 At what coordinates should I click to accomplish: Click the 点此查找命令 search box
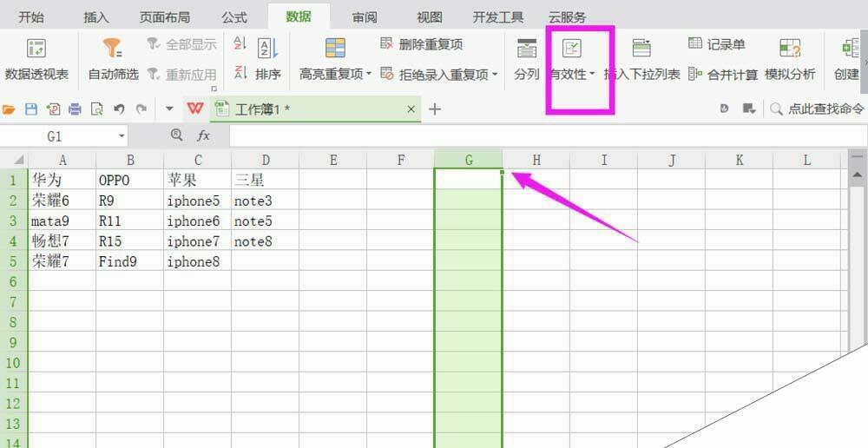(x=819, y=109)
